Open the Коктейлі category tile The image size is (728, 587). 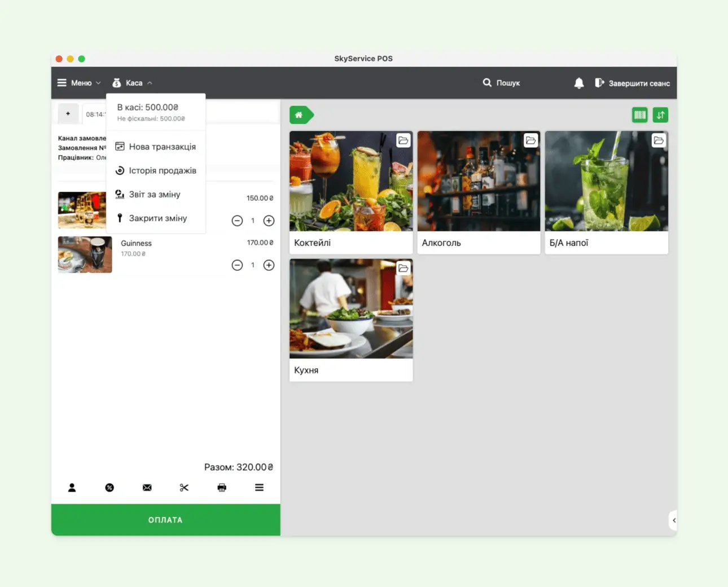[351, 192]
